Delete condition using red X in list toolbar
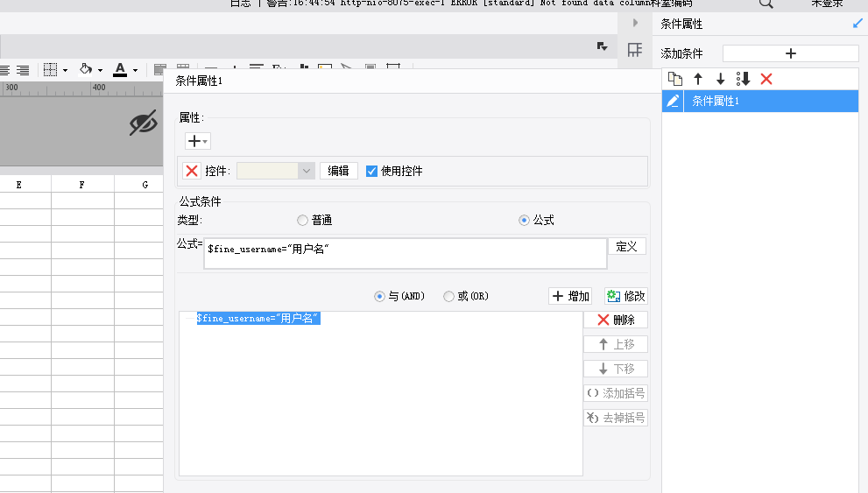868x493 pixels. 766,79
